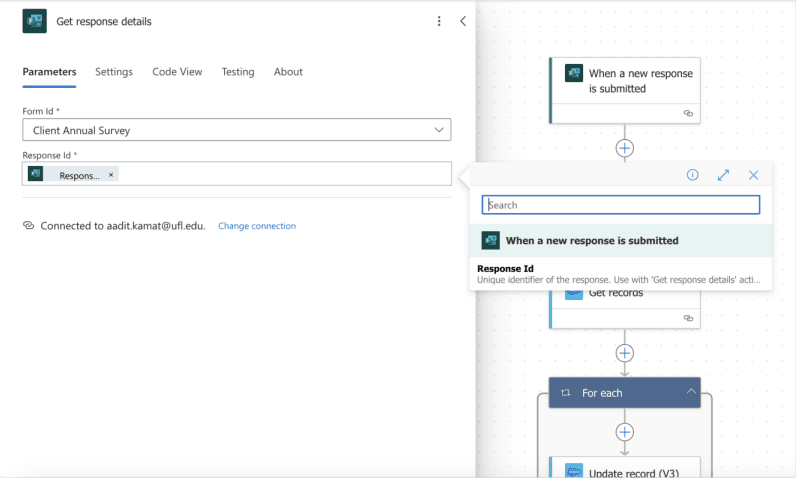Viewport: 798px width, 478px height.
Task: Expand the Form Id dropdown
Action: click(439, 130)
